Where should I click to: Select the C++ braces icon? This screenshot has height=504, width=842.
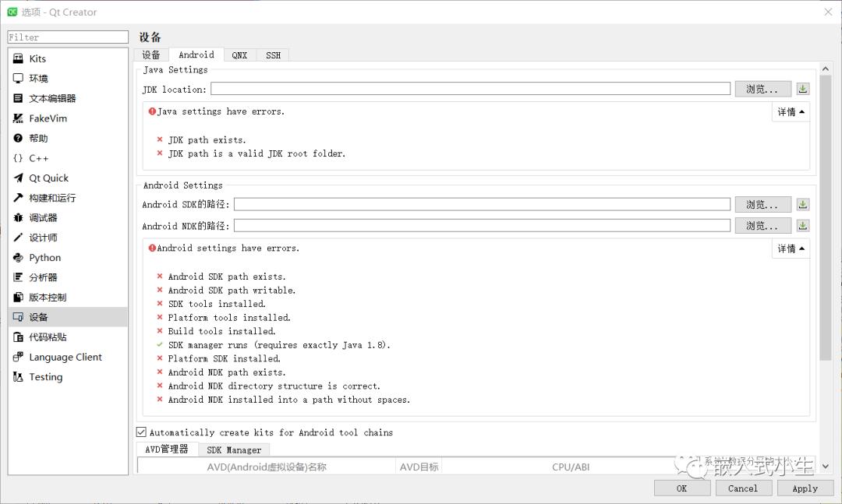tap(18, 158)
